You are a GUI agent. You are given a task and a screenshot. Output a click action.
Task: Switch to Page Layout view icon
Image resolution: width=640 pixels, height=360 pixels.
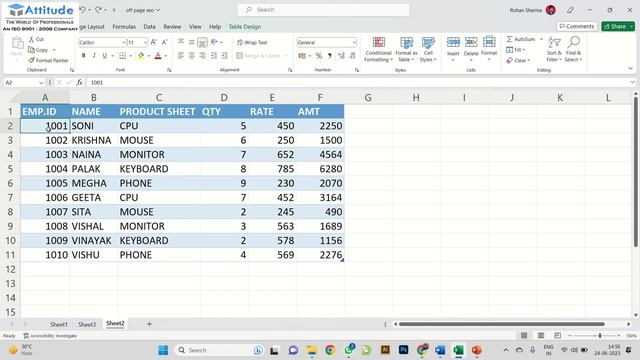541,336
